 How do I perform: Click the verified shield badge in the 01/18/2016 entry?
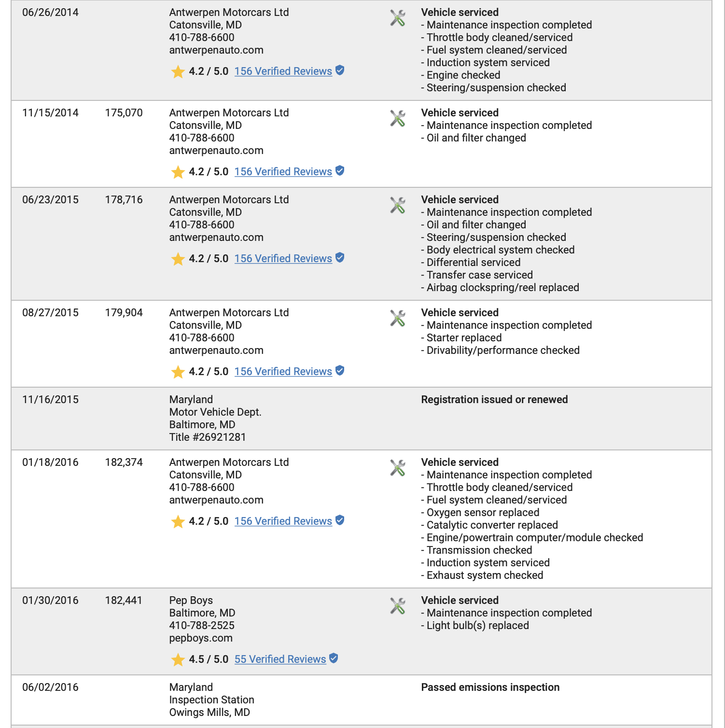pos(340,520)
